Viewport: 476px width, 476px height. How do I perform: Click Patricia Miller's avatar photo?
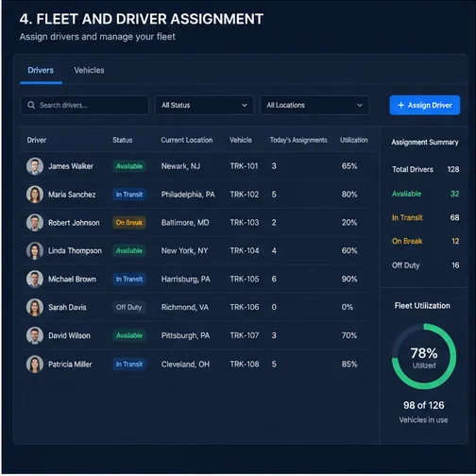click(35, 365)
